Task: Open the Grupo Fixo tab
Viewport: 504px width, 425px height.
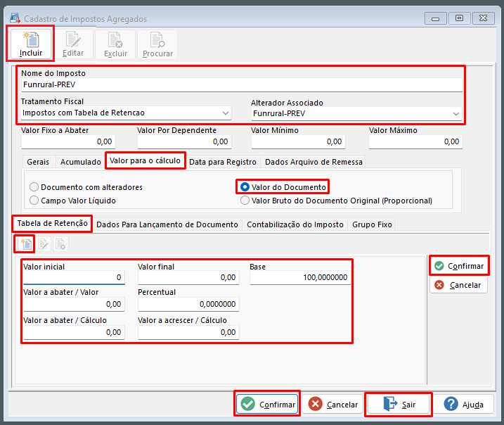Action: (x=372, y=224)
